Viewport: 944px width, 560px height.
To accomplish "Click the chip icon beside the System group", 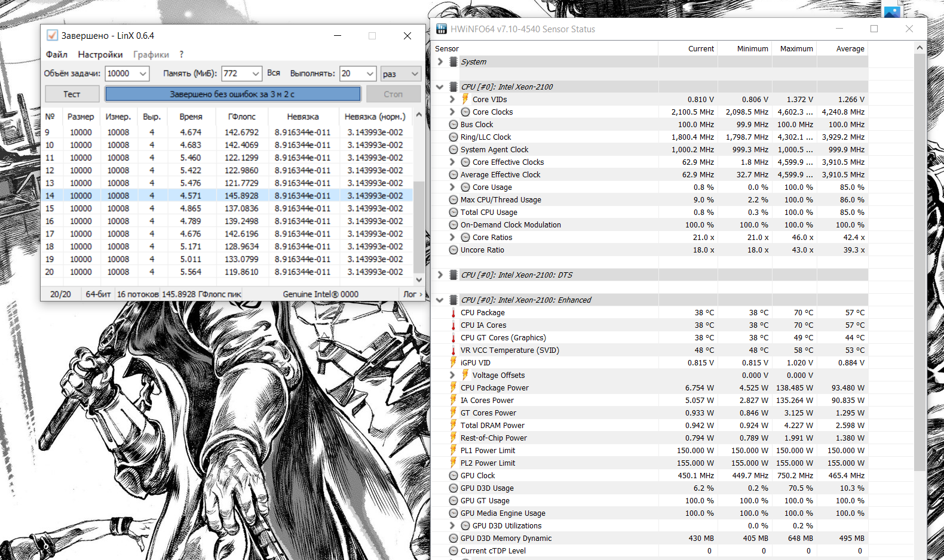I will (453, 61).
